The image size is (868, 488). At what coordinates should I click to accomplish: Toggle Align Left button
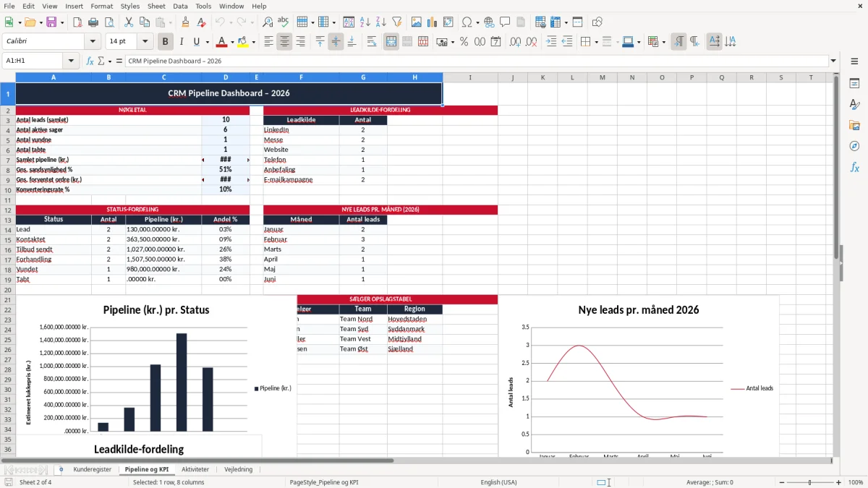pos(269,42)
